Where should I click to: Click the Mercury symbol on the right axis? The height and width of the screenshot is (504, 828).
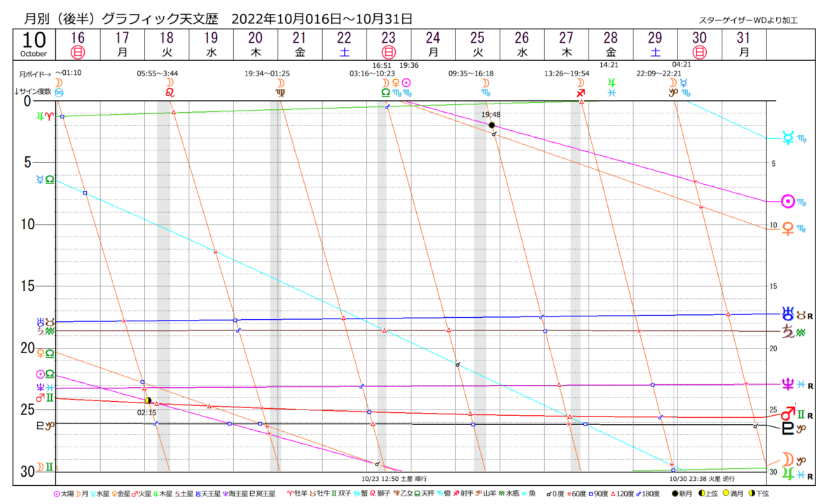click(788, 139)
